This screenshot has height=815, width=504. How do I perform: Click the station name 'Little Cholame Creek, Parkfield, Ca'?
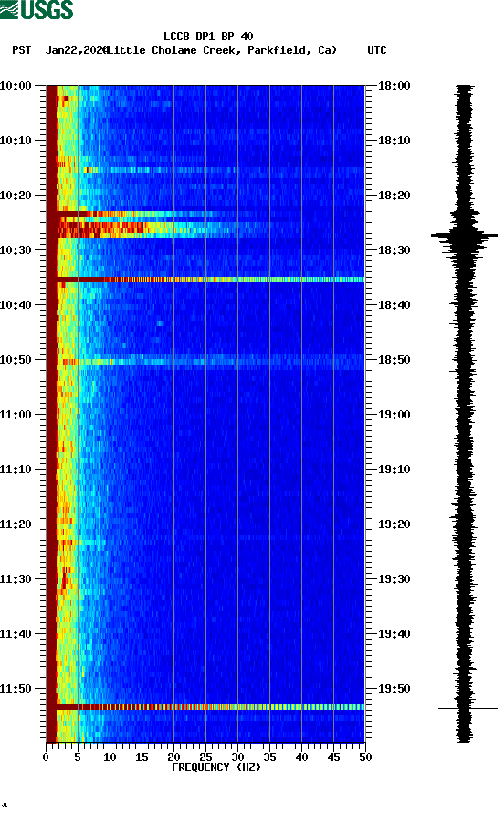222,50
